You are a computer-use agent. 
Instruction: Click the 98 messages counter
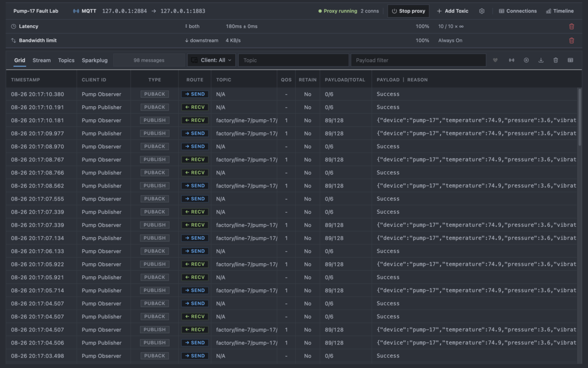pos(149,60)
